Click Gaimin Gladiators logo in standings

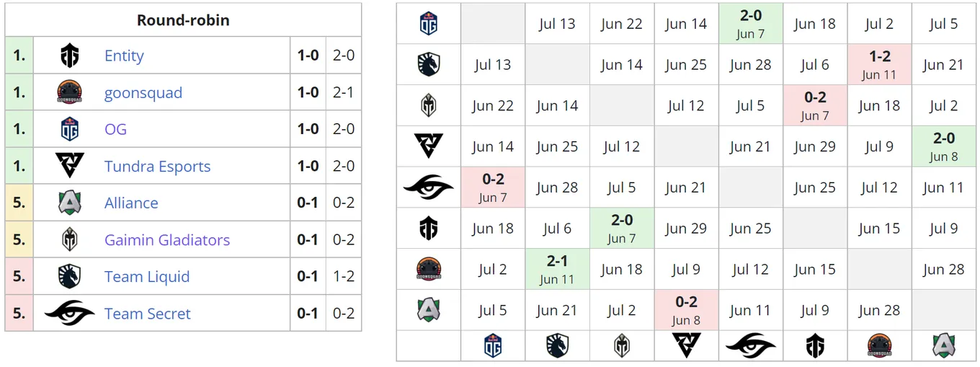pyautogui.click(x=69, y=240)
